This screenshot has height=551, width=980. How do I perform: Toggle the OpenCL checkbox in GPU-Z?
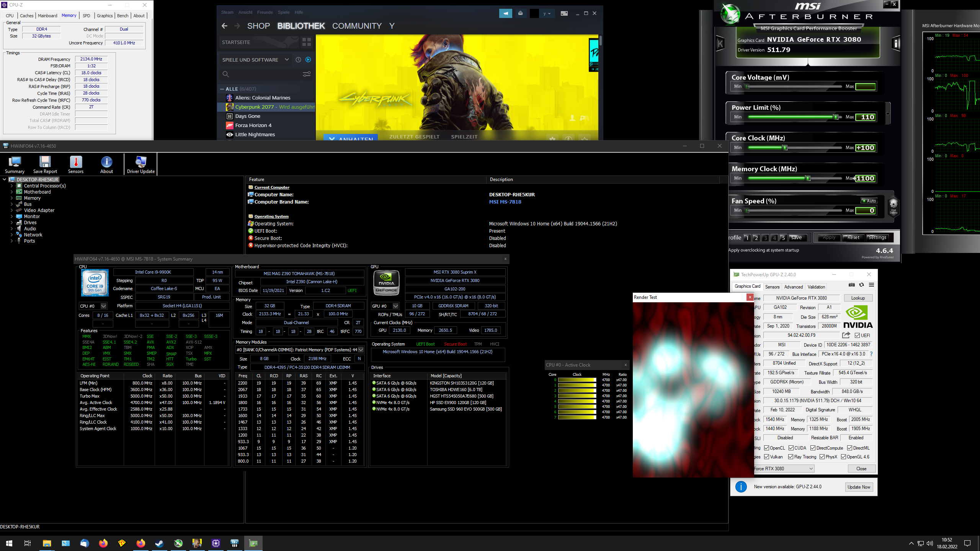[x=766, y=448]
